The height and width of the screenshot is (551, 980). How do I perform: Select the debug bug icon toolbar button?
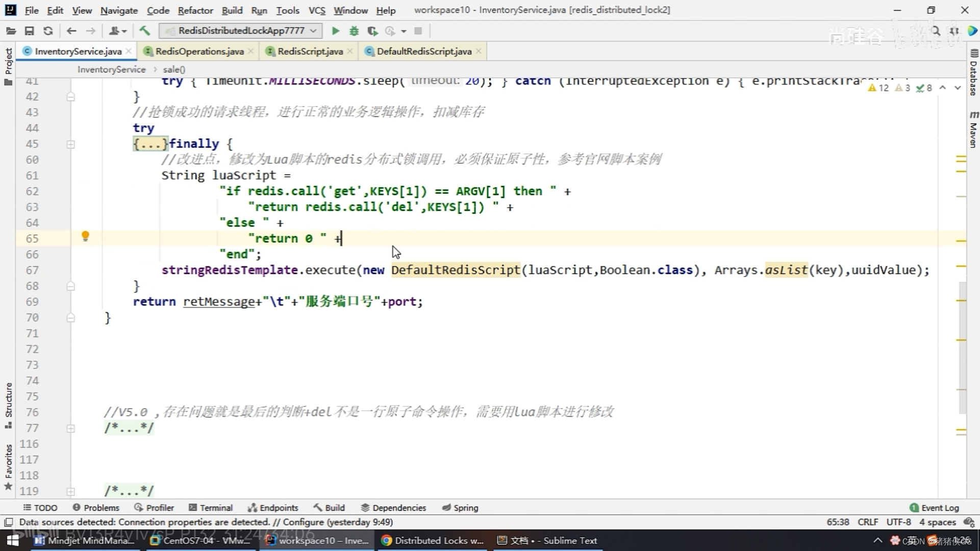[x=354, y=30]
